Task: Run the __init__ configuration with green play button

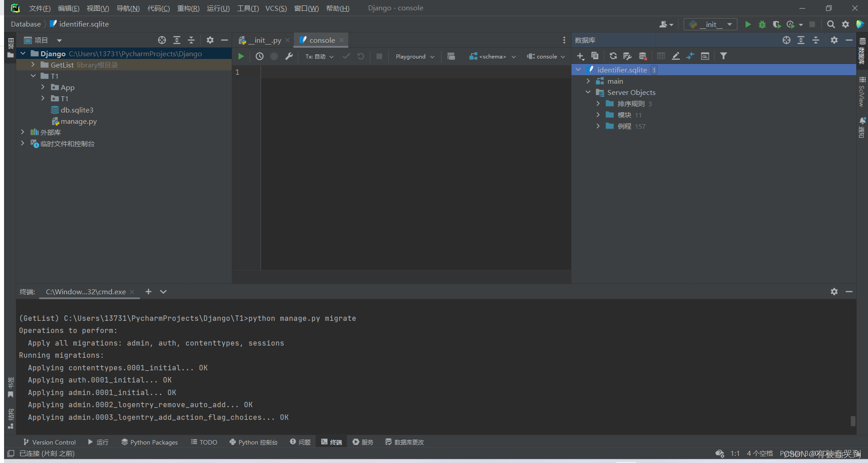Action: pyautogui.click(x=748, y=24)
